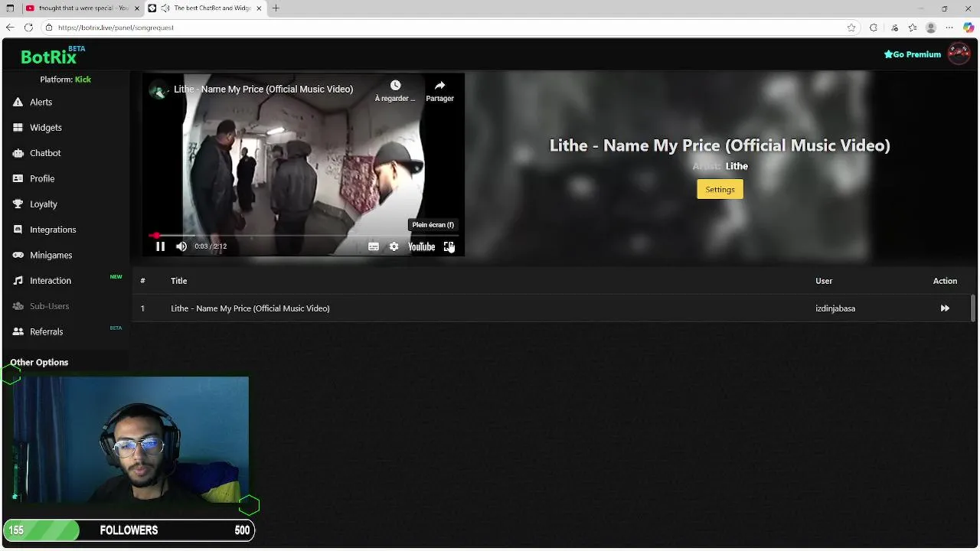Add this page to favorites star
This screenshot has width=980, height=551.
pyautogui.click(x=851, y=28)
